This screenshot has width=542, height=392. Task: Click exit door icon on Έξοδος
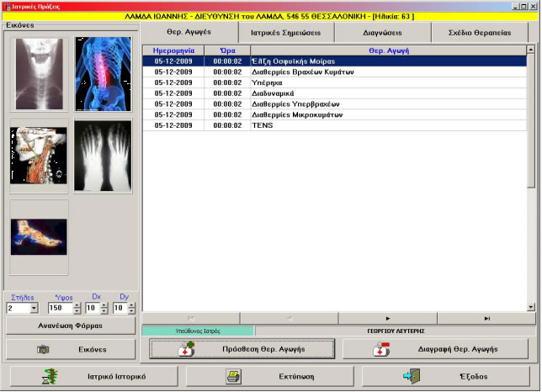tap(412, 377)
